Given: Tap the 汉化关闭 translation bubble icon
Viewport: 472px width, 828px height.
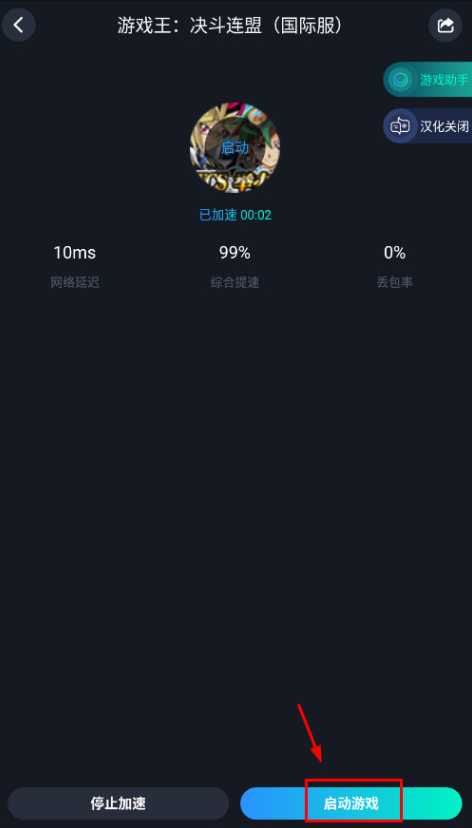Looking at the screenshot, I should [x=400, y=126].
